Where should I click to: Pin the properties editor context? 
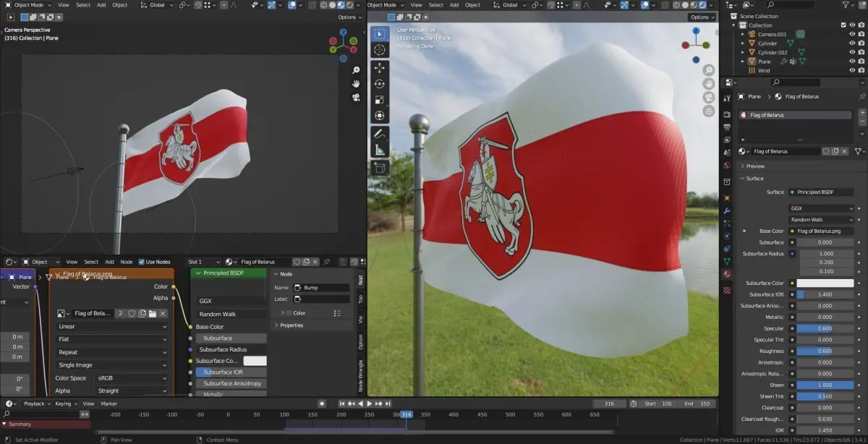[861, 96]
